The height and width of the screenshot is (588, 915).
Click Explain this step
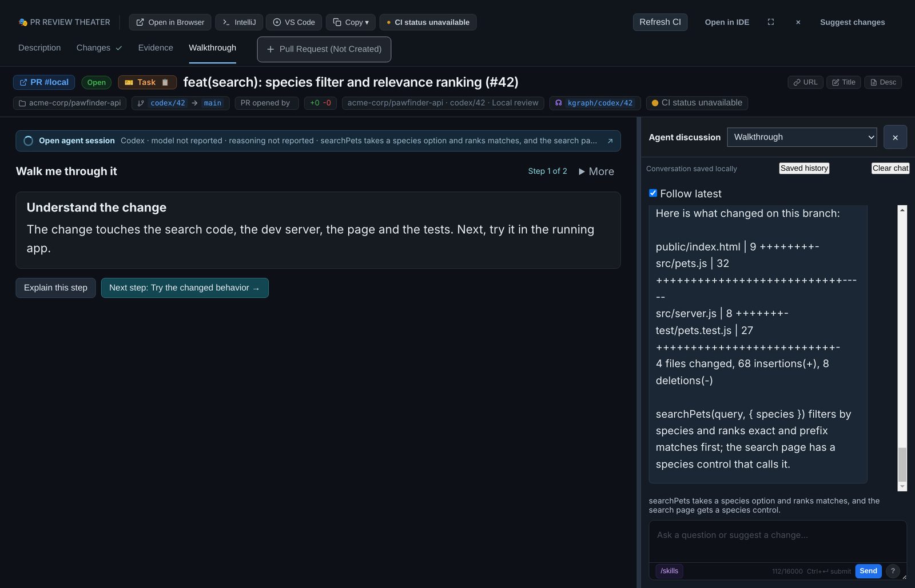click(x=55, y=288)
